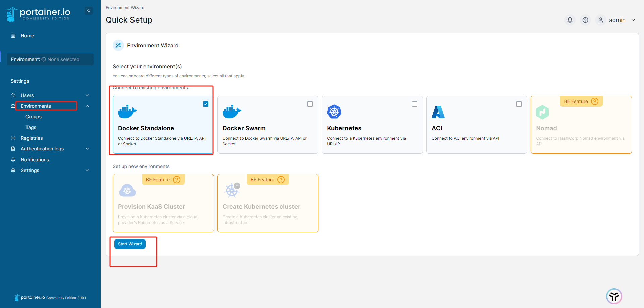Open Environments in sidebar

36,106
